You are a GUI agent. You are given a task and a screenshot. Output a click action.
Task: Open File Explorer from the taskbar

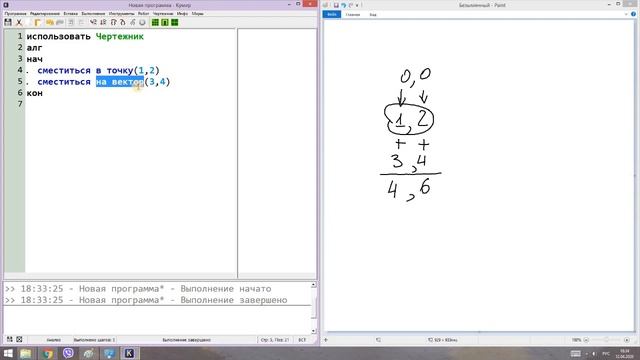click(x=25, y=353)
